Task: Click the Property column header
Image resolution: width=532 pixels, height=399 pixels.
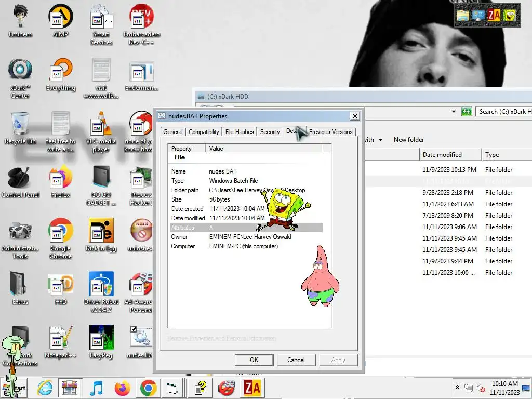Action: 187,148
